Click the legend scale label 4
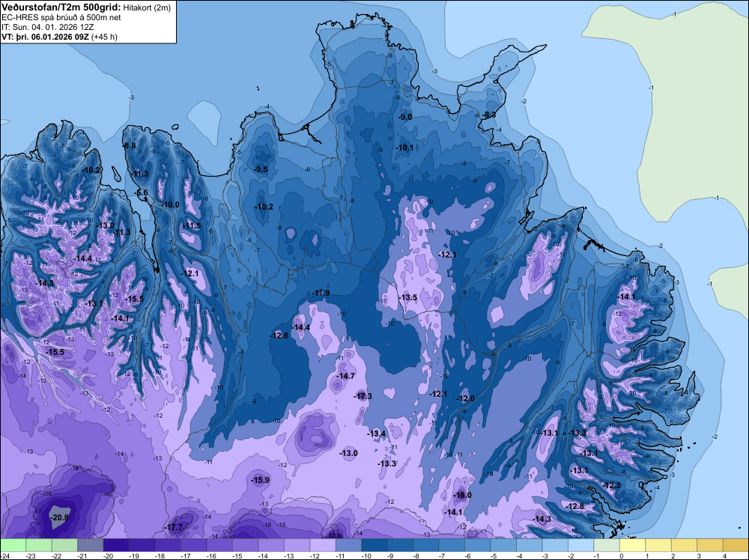The height and width of the screenshot is (560, 749). click(x=724, y=556)
